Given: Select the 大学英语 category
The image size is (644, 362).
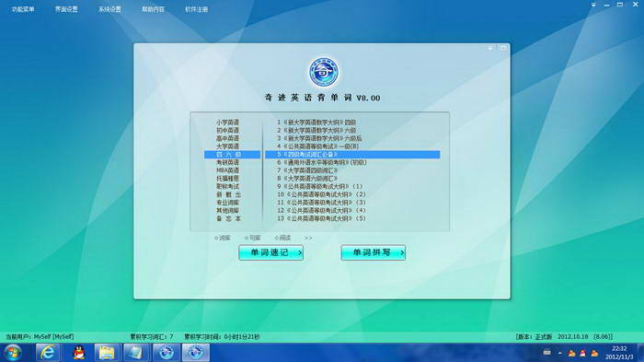Looking at the screenshot, I should coord(227,146).
